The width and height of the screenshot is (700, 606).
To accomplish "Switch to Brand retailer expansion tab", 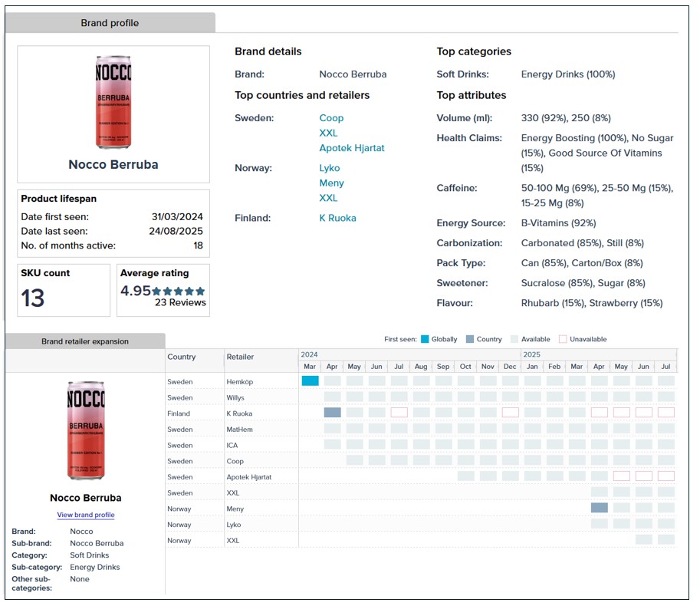I will (85, 341).
